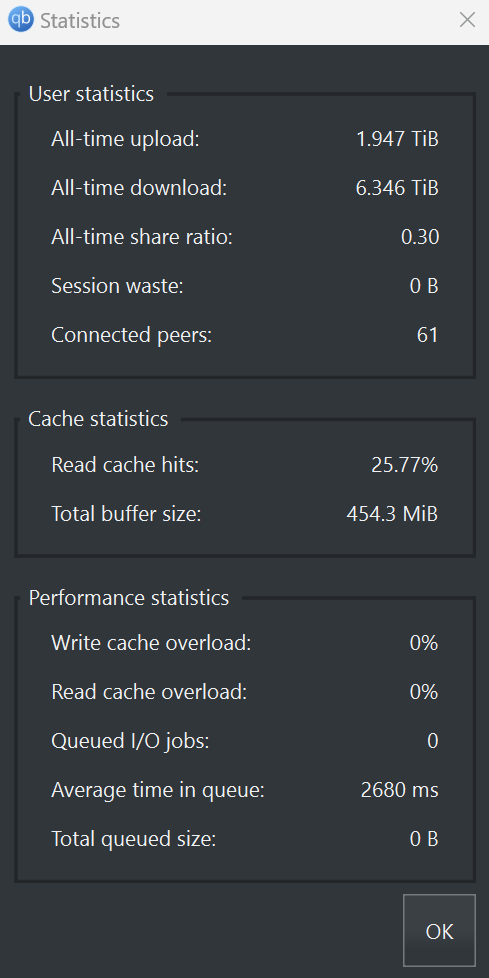This screenshot has width=489, height=978.
Task: Click the Session waste label
Action: pos(117,286)
